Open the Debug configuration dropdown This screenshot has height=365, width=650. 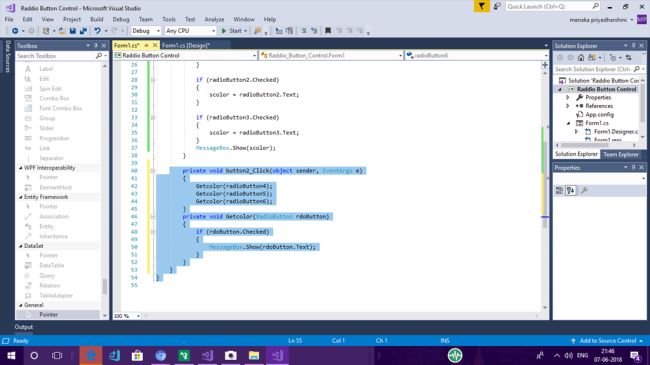(146, 31)
